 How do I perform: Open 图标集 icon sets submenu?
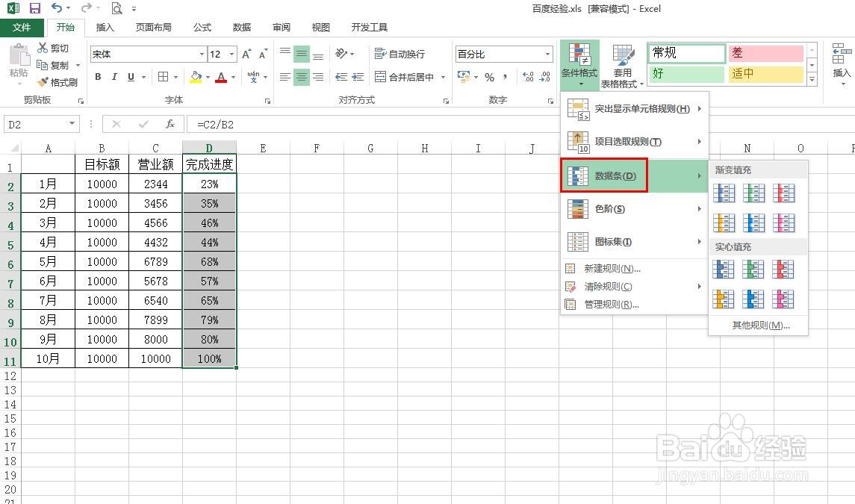pyautogui.click(x=634, y=242)
